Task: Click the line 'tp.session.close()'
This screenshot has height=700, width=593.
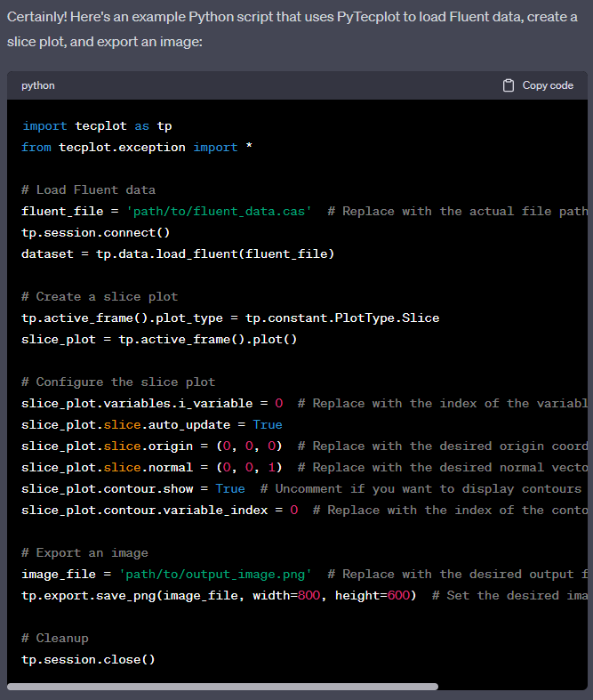Action: click(88, 659)
